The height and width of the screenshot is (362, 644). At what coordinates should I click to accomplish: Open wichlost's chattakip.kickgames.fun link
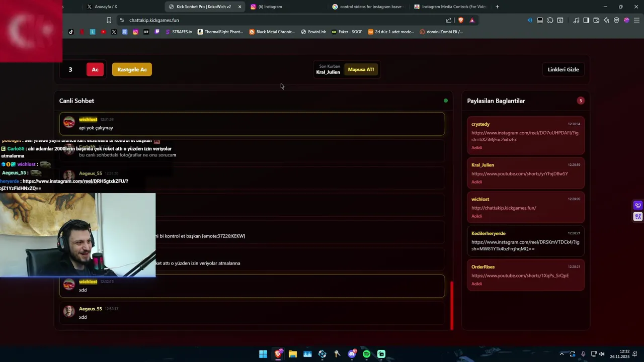click(x=504, y=208)
